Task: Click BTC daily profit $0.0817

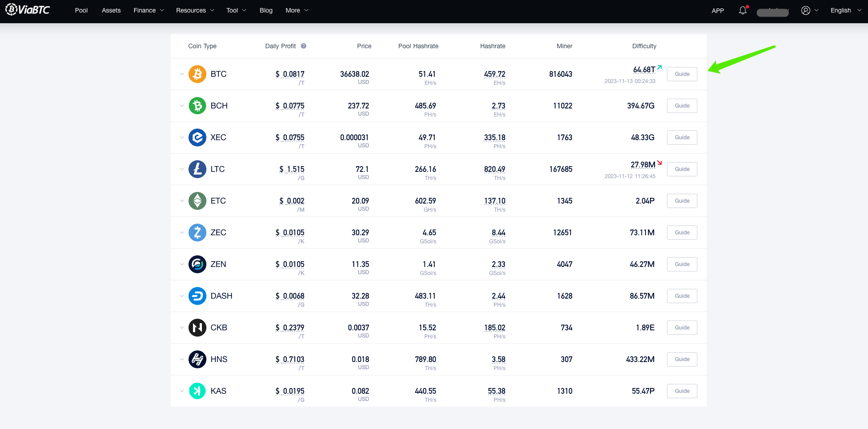Action: pyautogui.click(x=290, y=74)
